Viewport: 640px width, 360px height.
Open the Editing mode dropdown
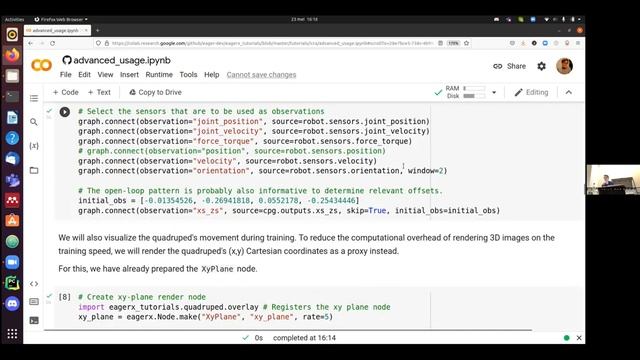(531, 93)
